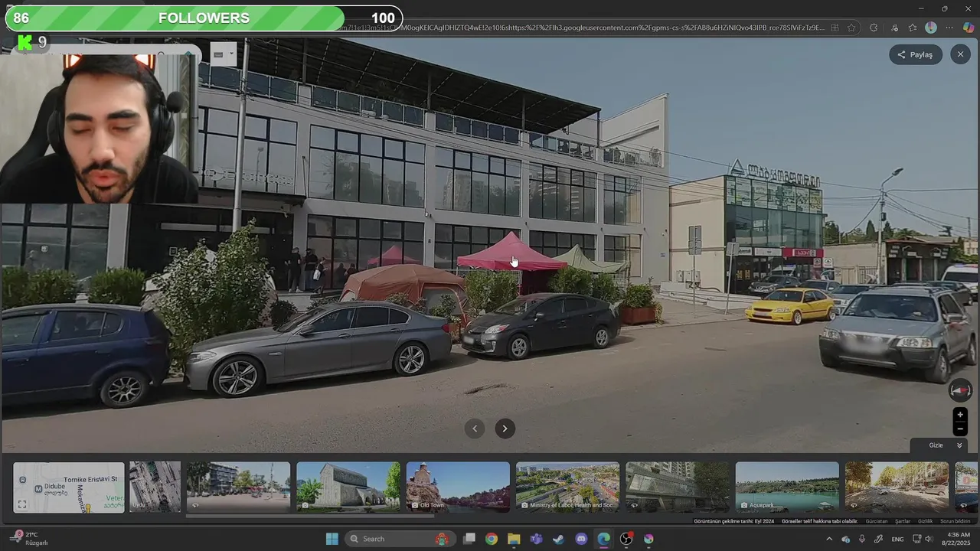Add page to favorites star icon
This screenshot has width=980, height=551.
(x=851, y=28)
